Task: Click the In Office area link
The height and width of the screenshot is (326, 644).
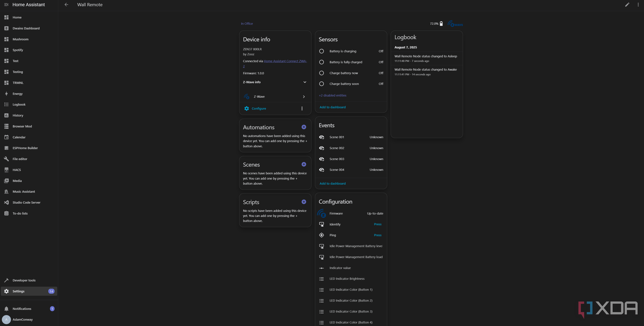Action: pyautogui.click(x=247, y=24)
